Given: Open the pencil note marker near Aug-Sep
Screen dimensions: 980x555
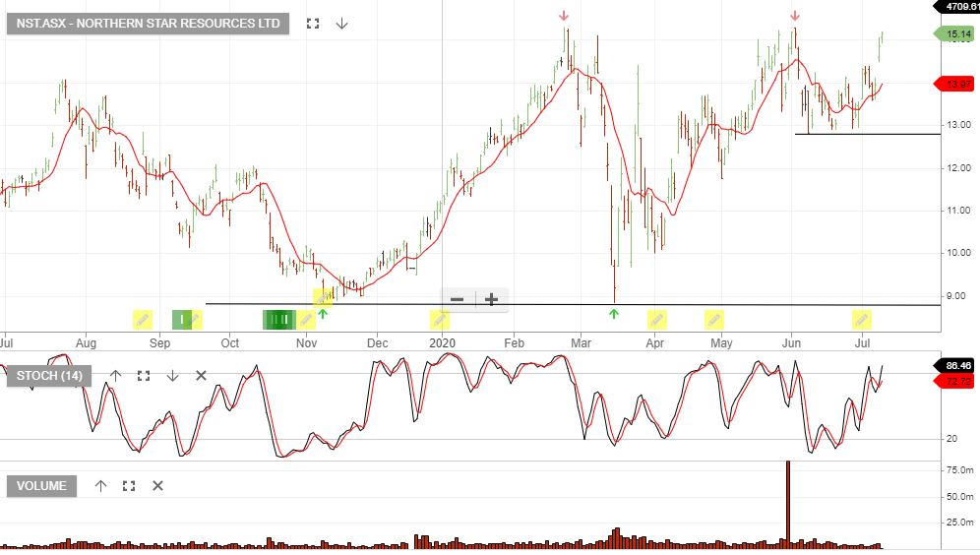Looking at the screenshot, I should [x=143, y=320].
